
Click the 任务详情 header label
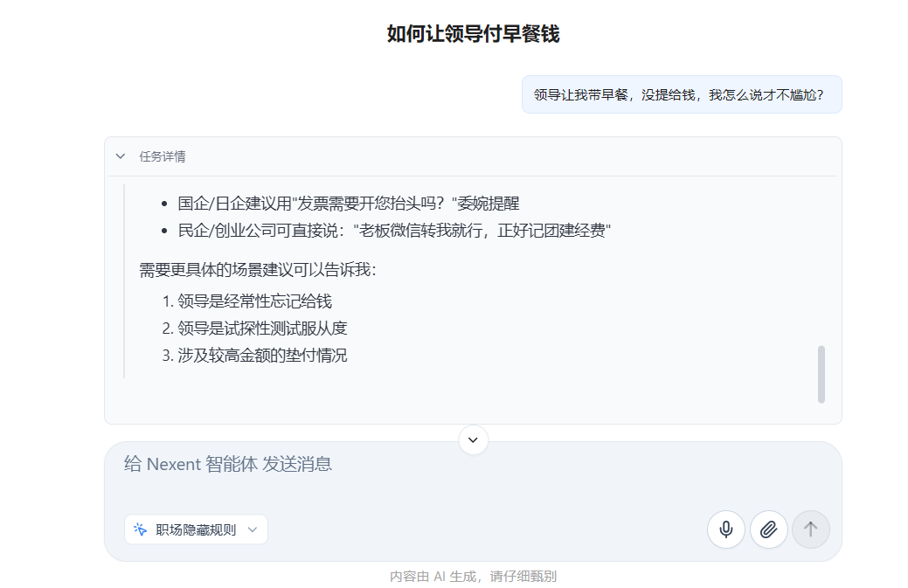click(x=162, y=156)
